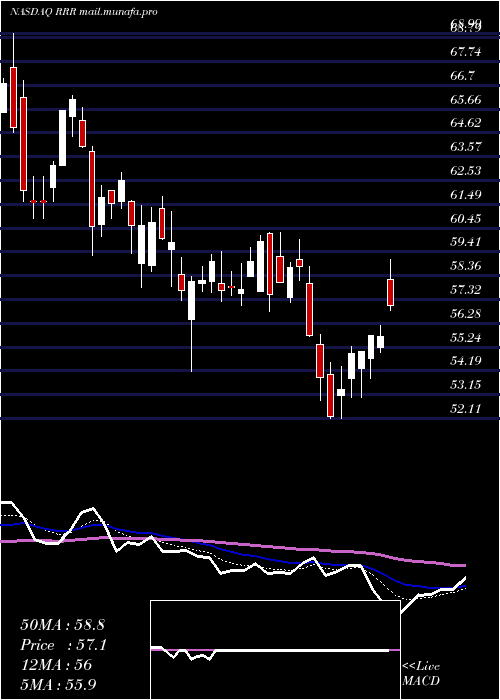Click the '50MA : 58.8' readout
This screenshot has width=500, height=700.
(62, 625)
